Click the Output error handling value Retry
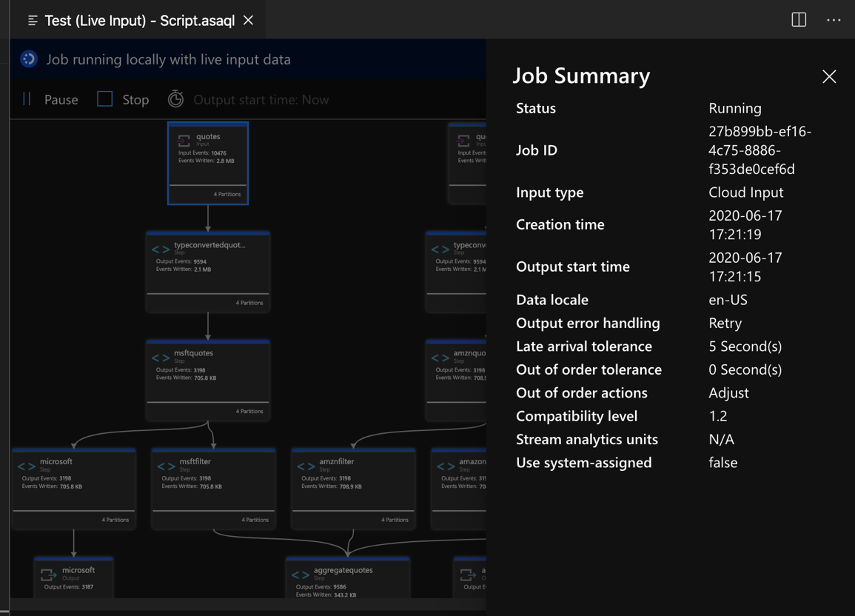This screenshot has width=855, height=616. click(x=725, y=323)
